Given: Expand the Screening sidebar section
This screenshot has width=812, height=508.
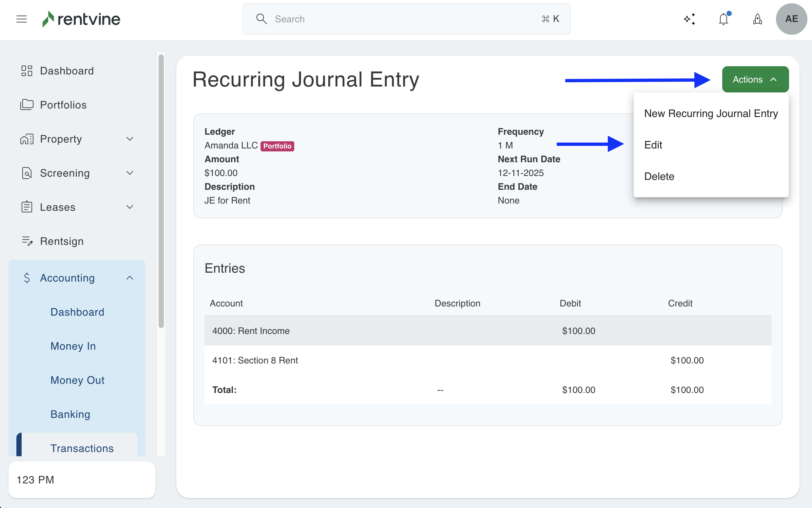Looking at the screenshot, I should [x=130, y=173].
